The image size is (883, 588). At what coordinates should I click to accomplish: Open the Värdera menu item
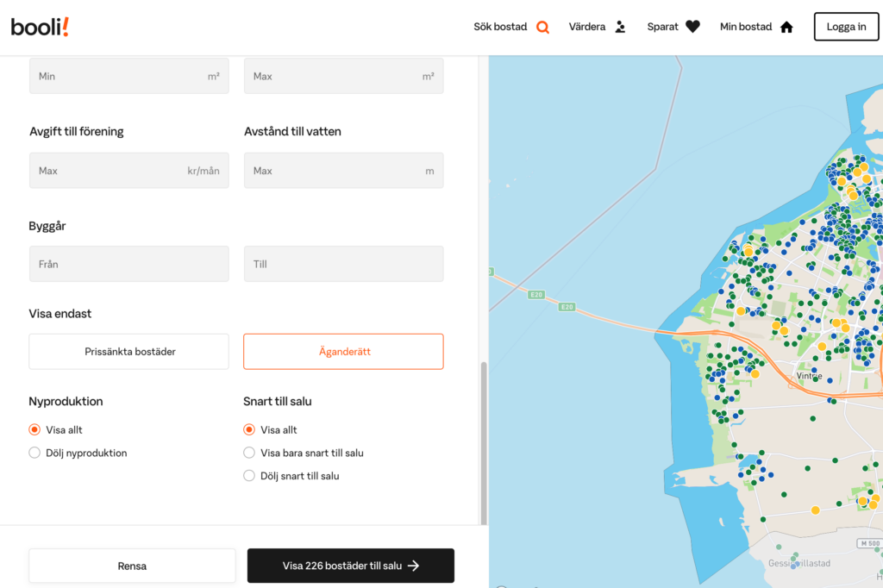point(587,27)
